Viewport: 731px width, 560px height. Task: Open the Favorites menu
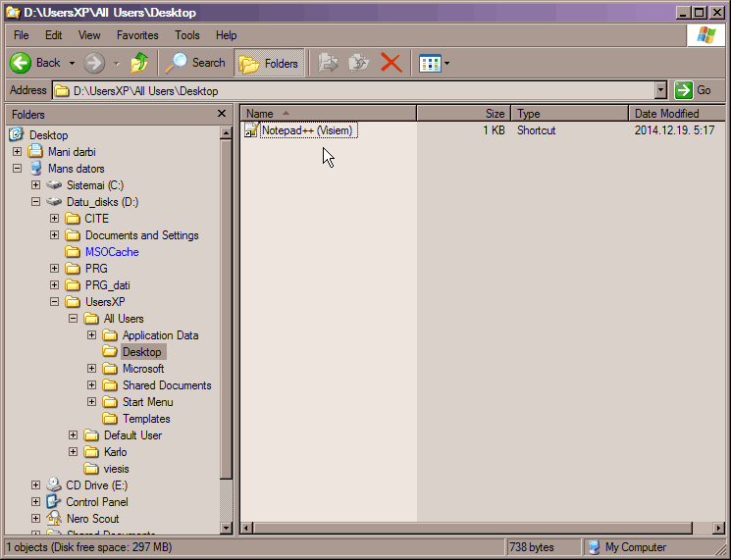click(137, 35)
